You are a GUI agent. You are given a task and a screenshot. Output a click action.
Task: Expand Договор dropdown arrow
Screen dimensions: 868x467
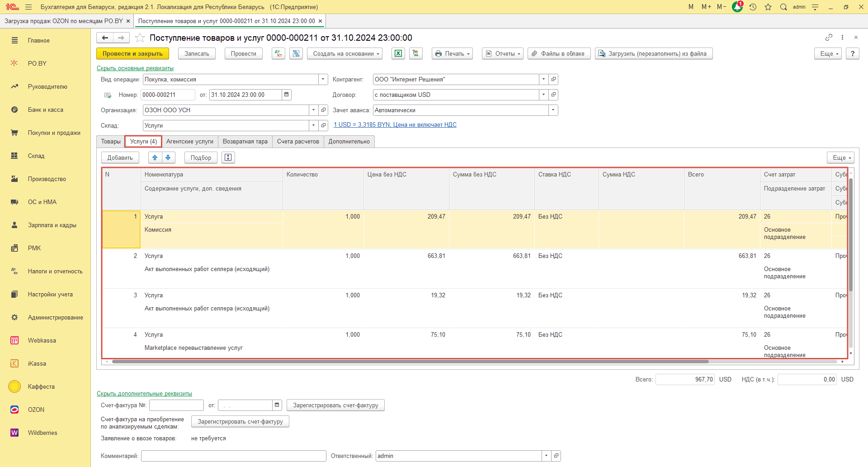[543, 95]
